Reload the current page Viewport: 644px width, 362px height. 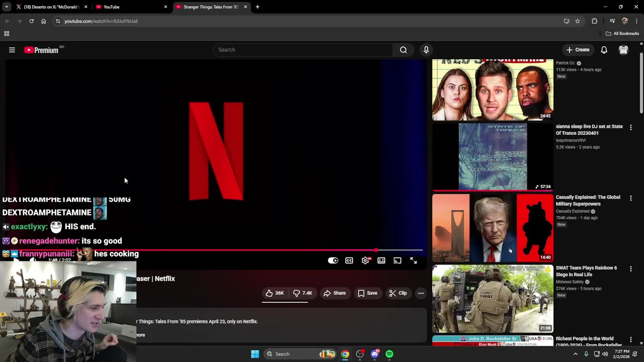point(31,21)
